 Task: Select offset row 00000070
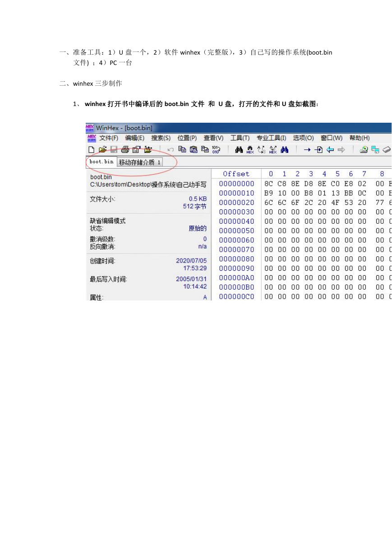pos(236,249)
